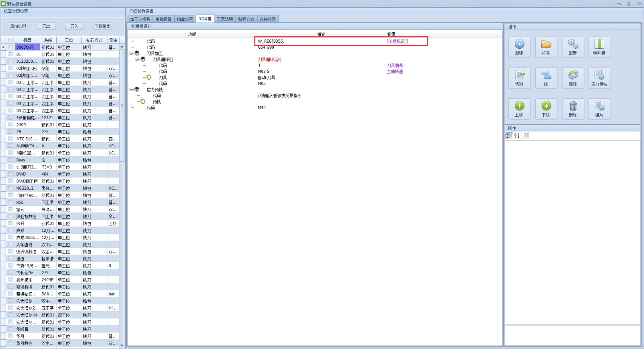Screen dimensions: 644x349
Task: Check the box for 0000华月 row
Action: click(10, 47)
